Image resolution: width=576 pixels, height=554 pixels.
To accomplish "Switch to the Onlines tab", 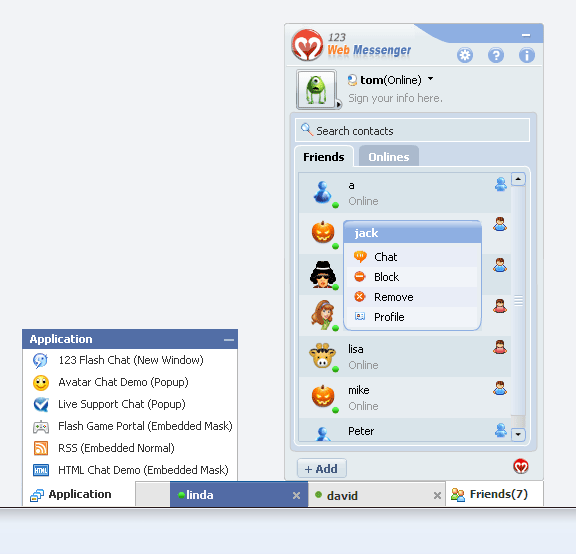I will coord(389,157).
